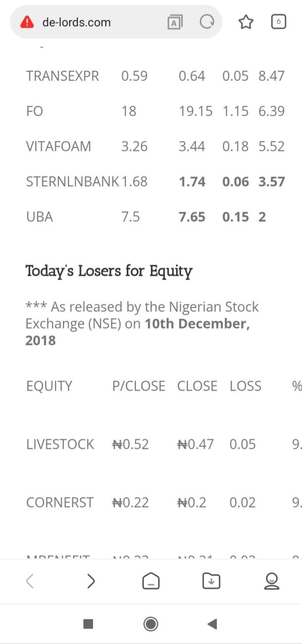Bookmark this page with the star icon
302x644 pixels.
click(246, 22)
